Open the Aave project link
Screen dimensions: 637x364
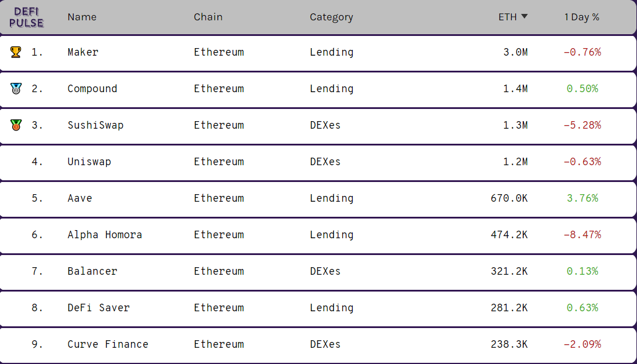coord(79,198)
